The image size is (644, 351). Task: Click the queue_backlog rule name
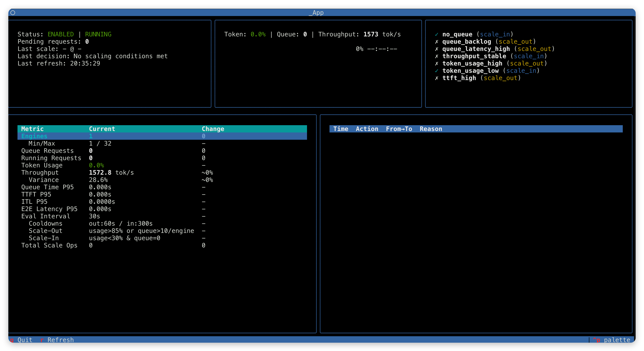coord(466,41)
